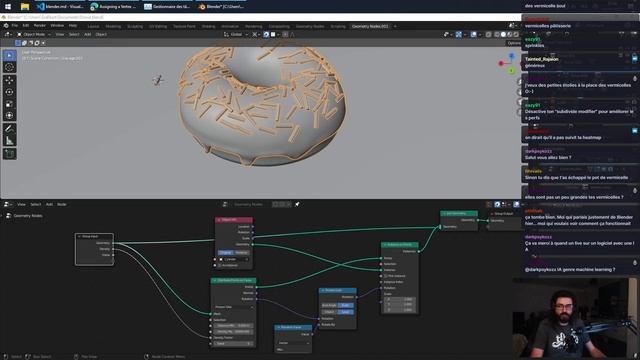Click the blue Z axis on navigation gizmo
Screen dimensions: 640x360
tap(512, 56)
